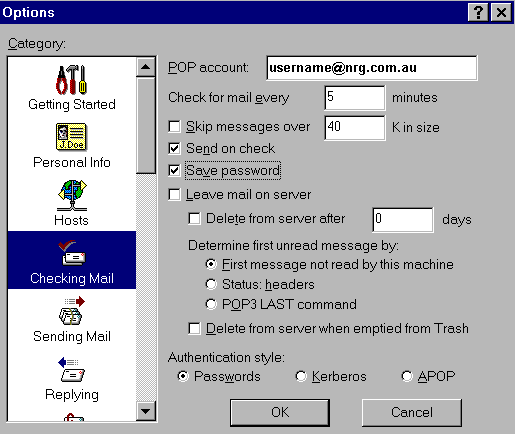Click the partially visible icon below Replying
This screenshot has width=515, height=434.
point(73,417)
